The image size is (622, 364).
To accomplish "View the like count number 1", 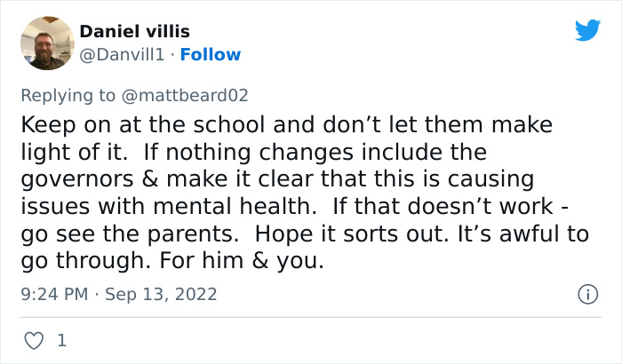I will tap(61, 340).
